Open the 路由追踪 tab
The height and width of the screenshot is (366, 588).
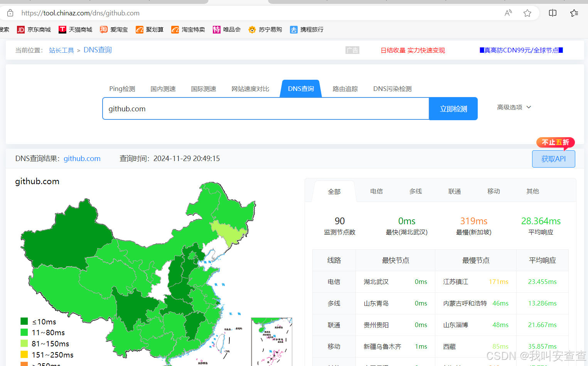coord(345,88)
